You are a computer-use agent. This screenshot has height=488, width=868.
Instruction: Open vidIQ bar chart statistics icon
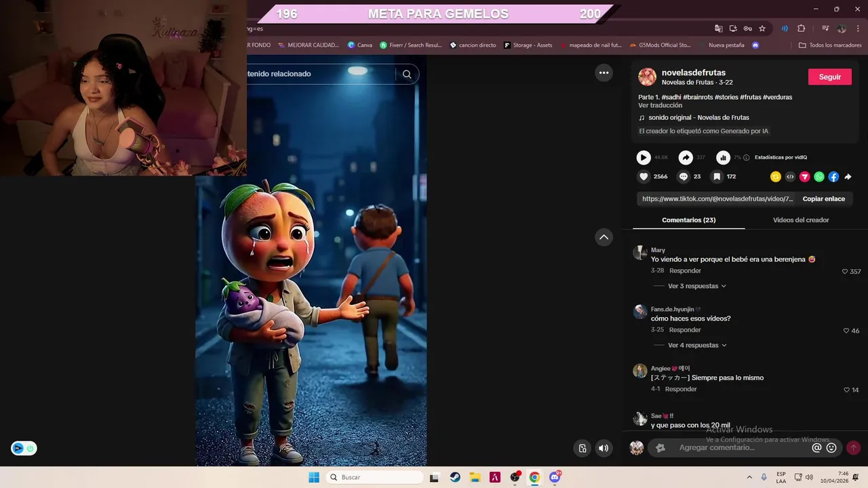click(724, 157)
